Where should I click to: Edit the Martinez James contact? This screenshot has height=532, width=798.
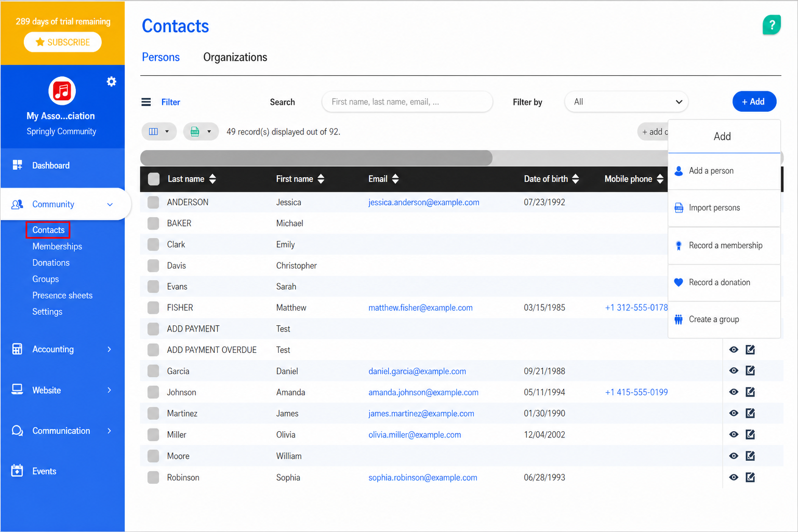click(750, 413)
